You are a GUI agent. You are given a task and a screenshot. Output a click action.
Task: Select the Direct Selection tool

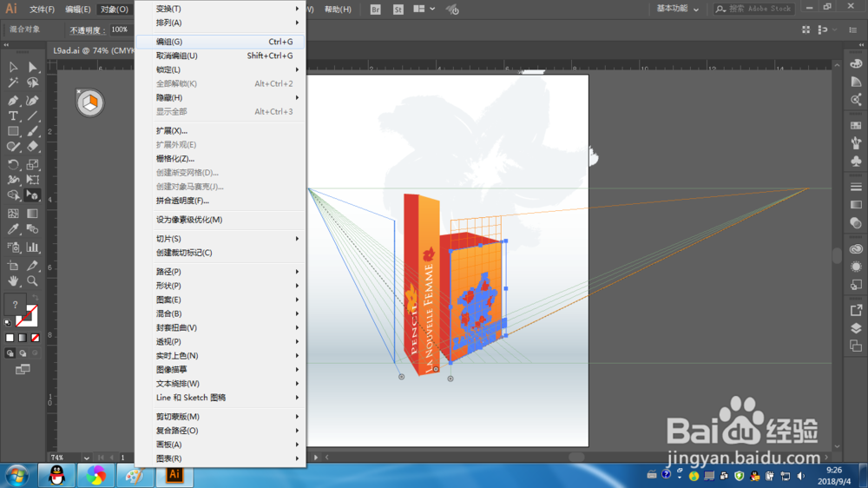click(x=33, y=68)
